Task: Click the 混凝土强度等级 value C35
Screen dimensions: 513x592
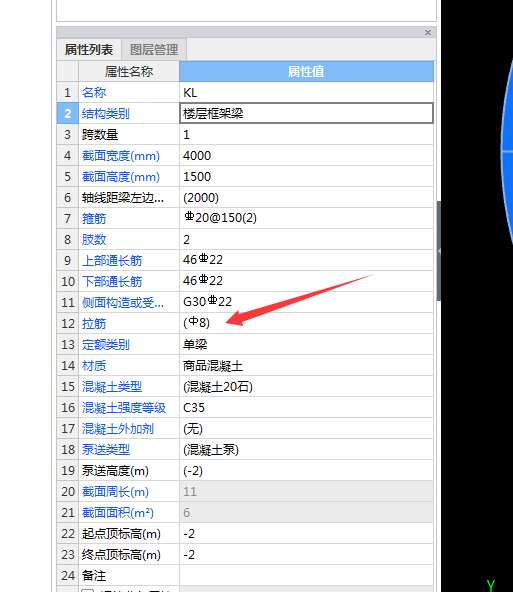Action: click(x=306, y=408)
